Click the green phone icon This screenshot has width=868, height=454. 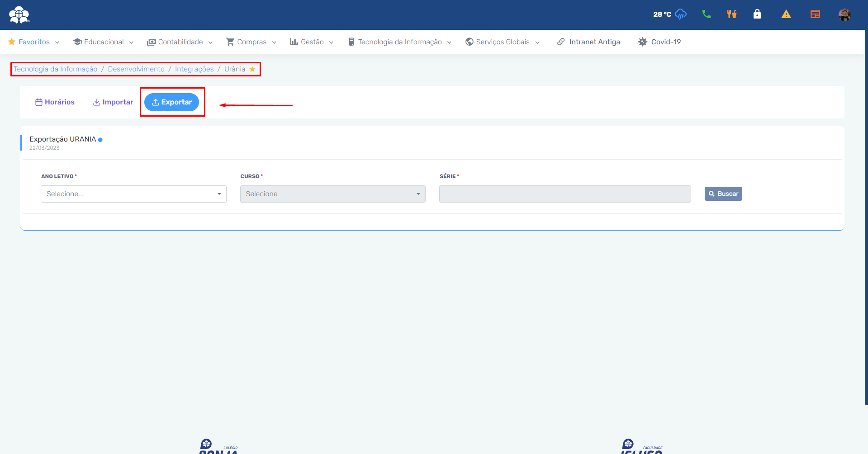[706, 14]
